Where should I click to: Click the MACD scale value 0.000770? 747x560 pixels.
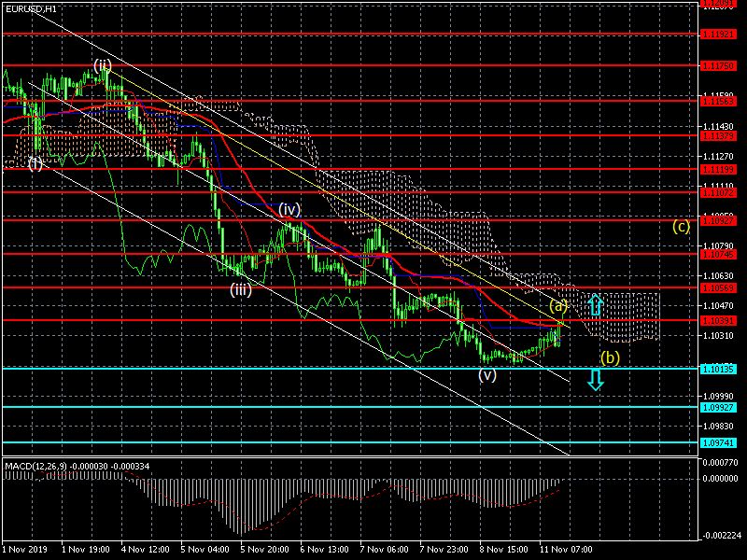[x=721, y=462]
